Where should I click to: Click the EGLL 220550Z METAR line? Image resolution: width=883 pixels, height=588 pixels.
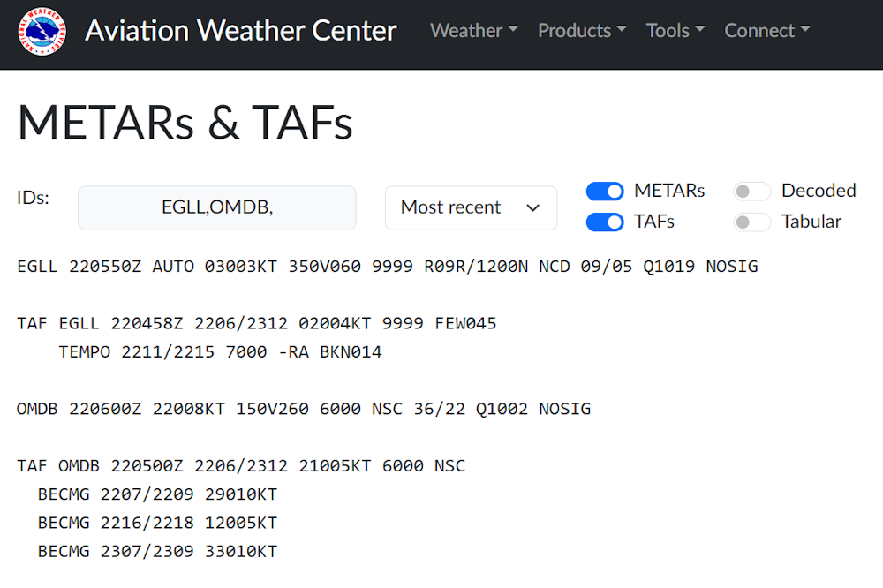pyautogui.click(x=388, y=267)
